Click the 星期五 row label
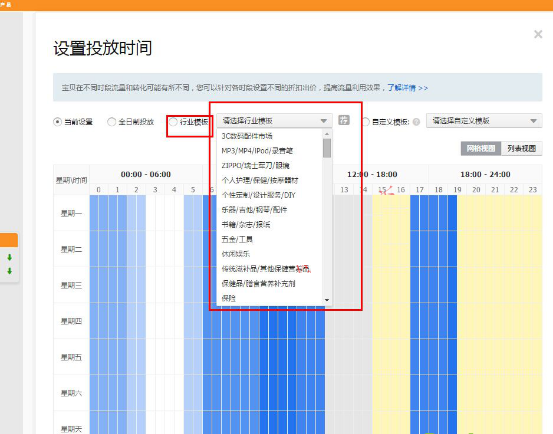Image resolution: width=553 pixels, height=434 pixels. click(x=71, y=357)
